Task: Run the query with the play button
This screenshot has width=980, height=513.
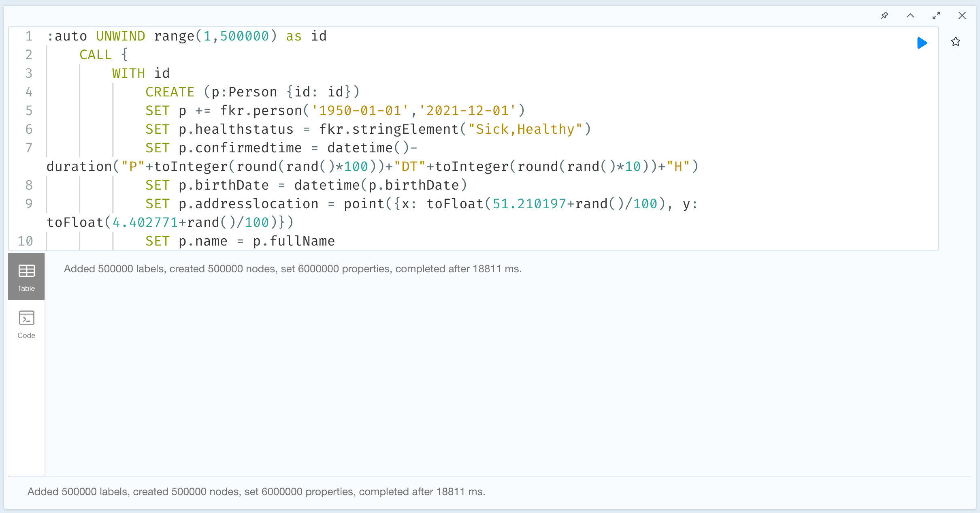Action: tap(922, 43)
